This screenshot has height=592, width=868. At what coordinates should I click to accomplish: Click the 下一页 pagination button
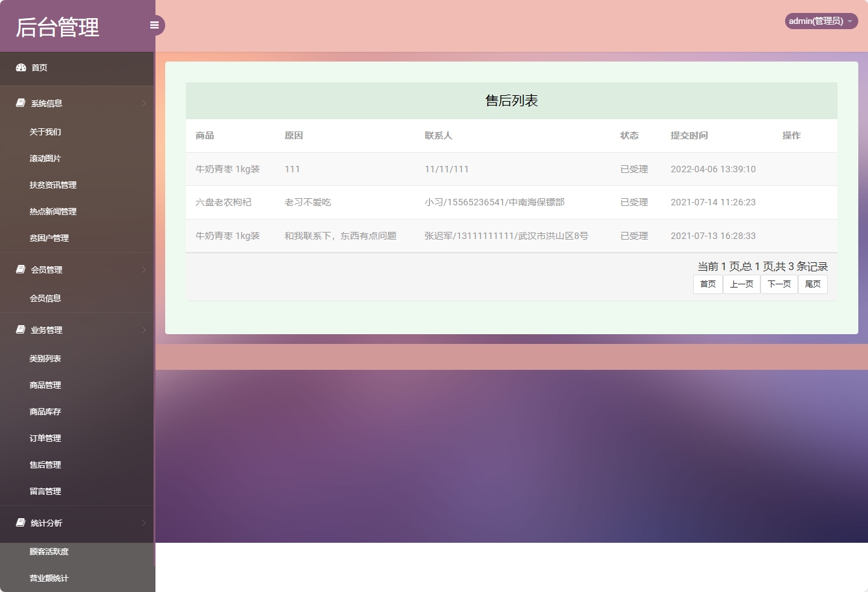(x=779, y=284)
